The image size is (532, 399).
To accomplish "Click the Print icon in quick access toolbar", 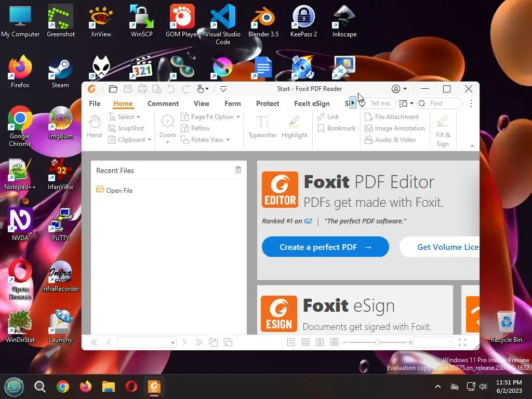I will point(142,89).
